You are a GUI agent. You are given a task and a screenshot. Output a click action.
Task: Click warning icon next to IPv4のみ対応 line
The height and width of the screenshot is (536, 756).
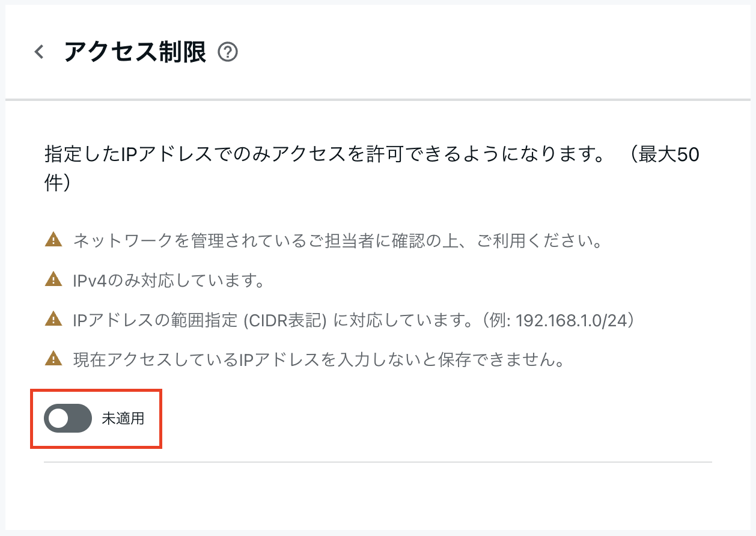54,280
